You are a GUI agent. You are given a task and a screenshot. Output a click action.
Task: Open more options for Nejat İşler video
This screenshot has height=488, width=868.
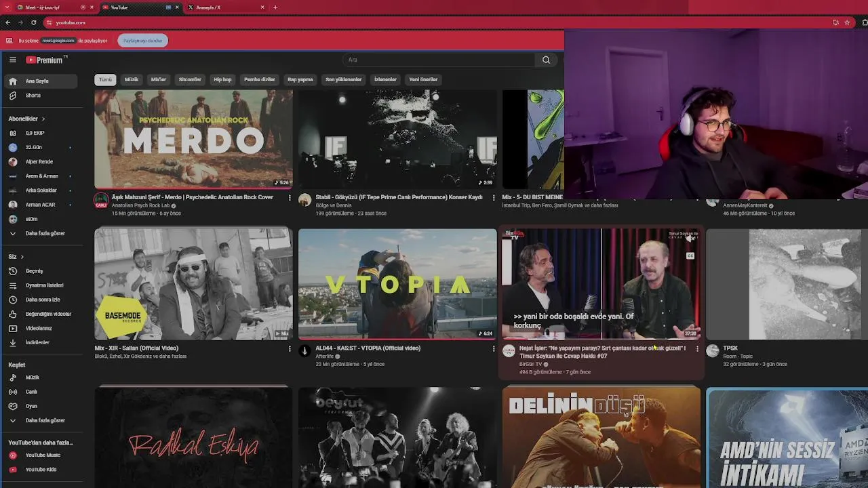pyautogui.click(x=697, y=349)
